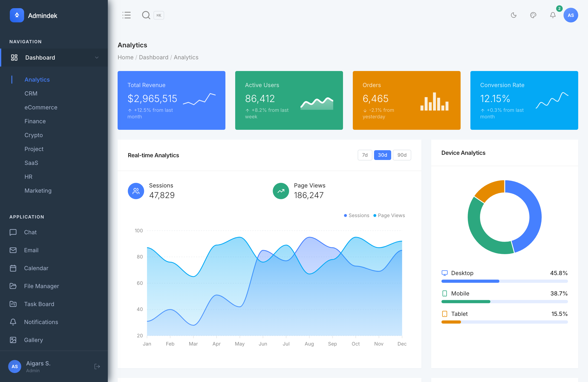Click the logout icon beside Aigars S.
Screen dimensions: 588x382
pos(97,366)
